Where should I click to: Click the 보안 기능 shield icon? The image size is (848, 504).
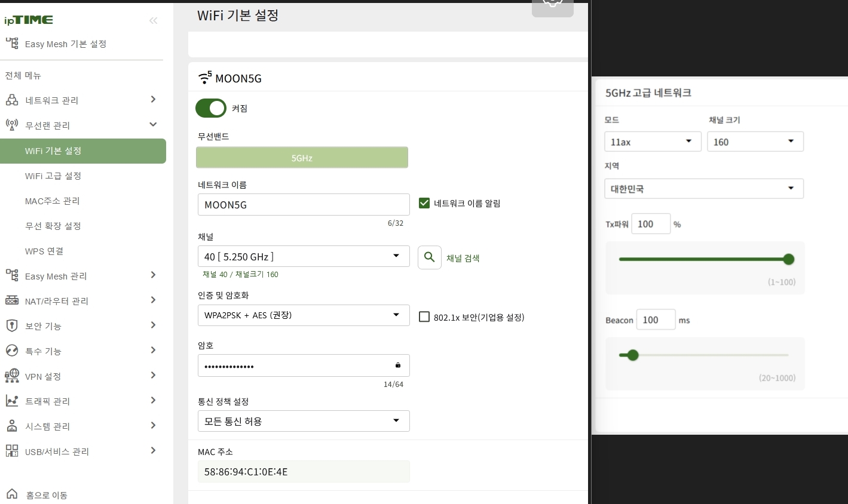pyautogui.click(x=12, y=325)
